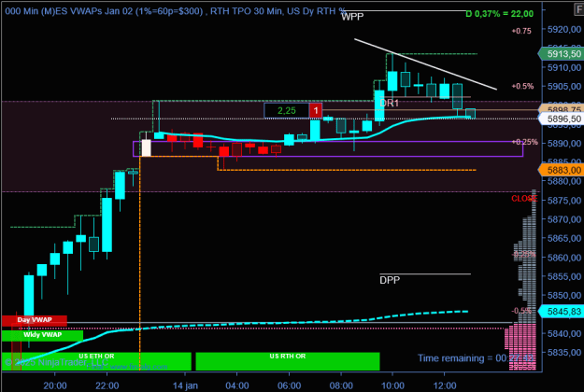Click the 5890,00 price axis label
The image size is (584, 392).
(564, 143)
